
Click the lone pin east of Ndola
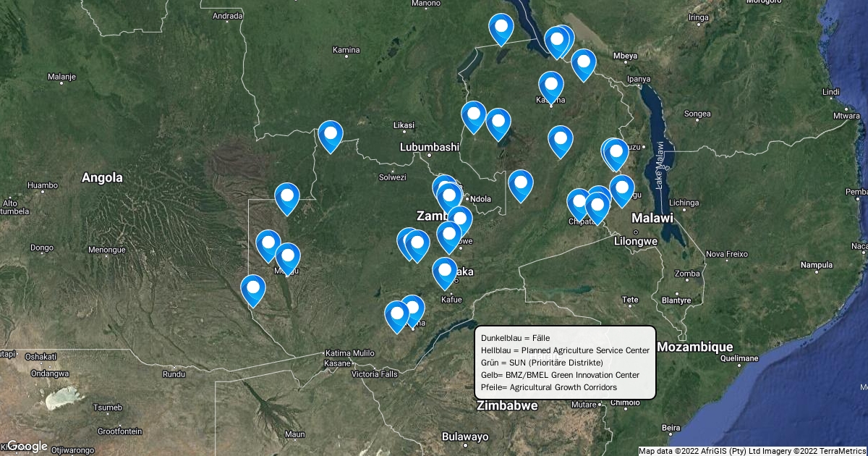521,184
